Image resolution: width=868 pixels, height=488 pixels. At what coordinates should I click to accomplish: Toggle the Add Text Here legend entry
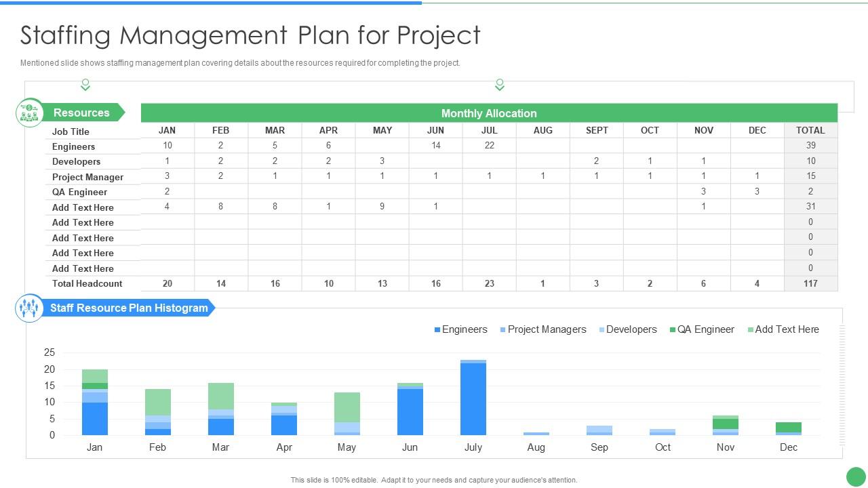tap(783, 329)
